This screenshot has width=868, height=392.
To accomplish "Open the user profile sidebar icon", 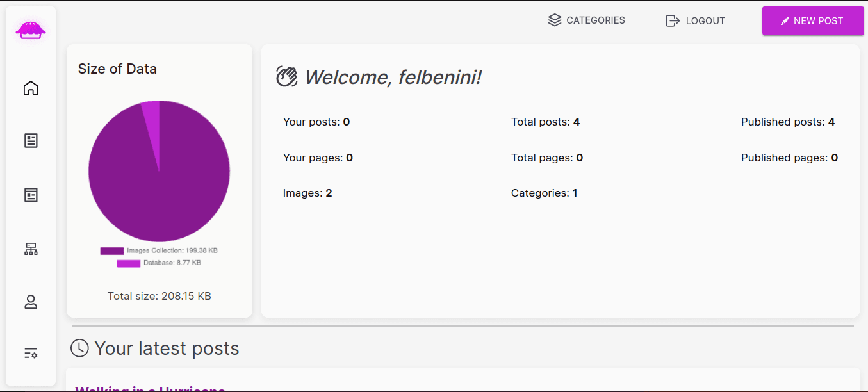I will 31,302.
